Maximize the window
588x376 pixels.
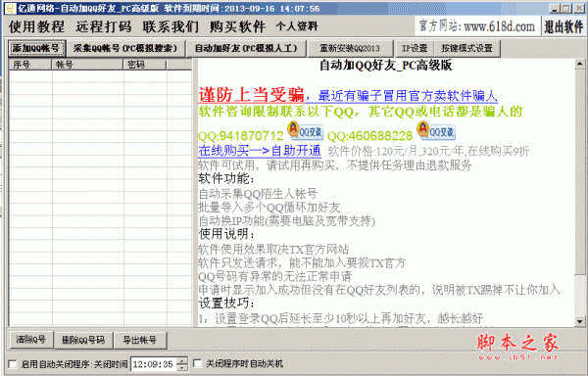coord(565,8)
